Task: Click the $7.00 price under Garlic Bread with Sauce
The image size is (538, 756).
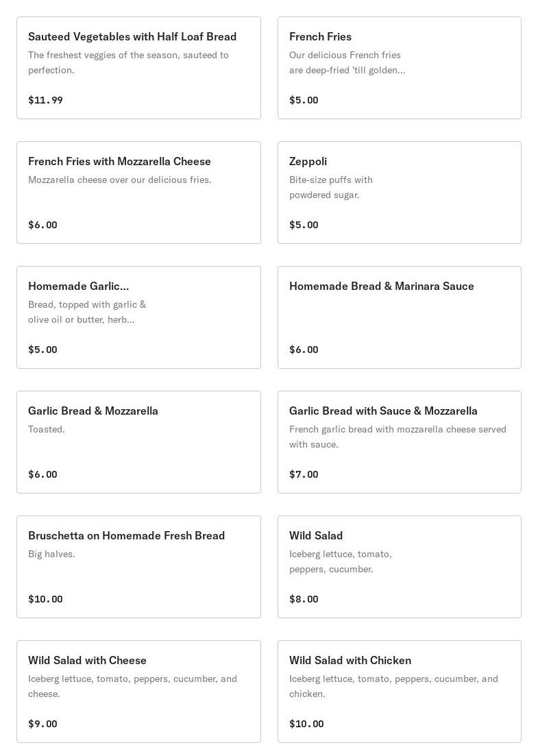Action: coord(304,474)
